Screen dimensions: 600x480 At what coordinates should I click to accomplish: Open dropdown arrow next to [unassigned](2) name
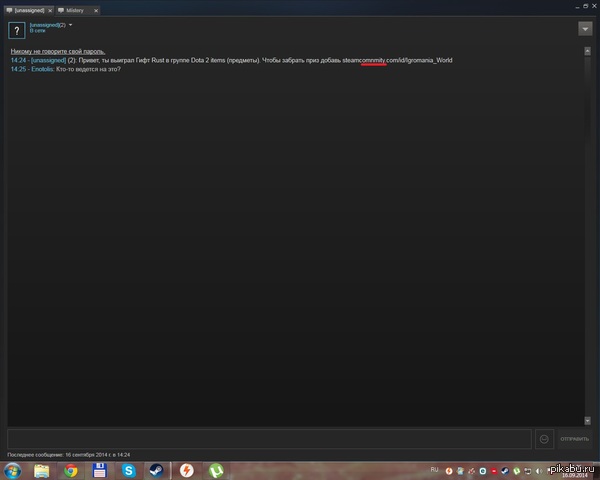pyautogui.click(x=70, y=24)
